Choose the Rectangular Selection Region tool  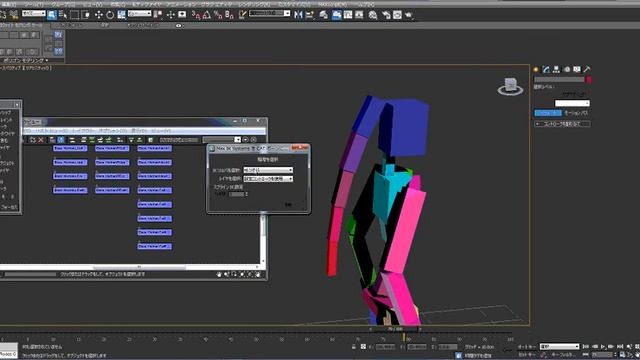click(74, 15)
